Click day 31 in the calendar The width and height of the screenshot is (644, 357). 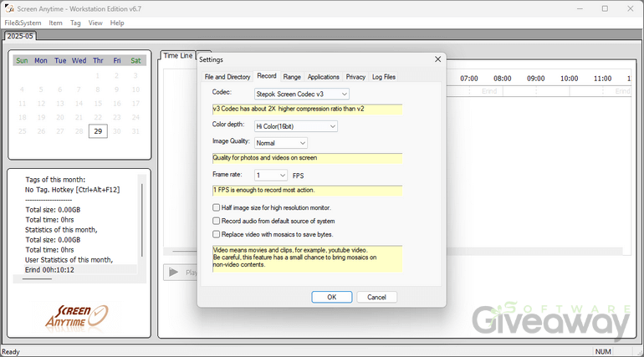click(x=136, y=131)
